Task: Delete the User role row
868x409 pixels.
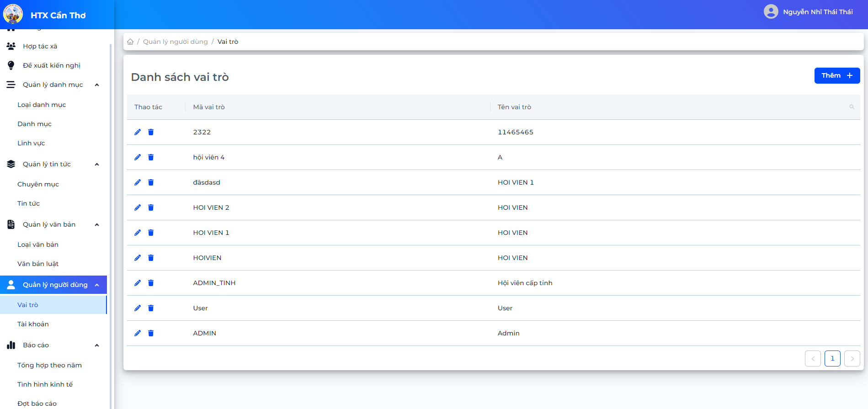Action: [151, 308]
